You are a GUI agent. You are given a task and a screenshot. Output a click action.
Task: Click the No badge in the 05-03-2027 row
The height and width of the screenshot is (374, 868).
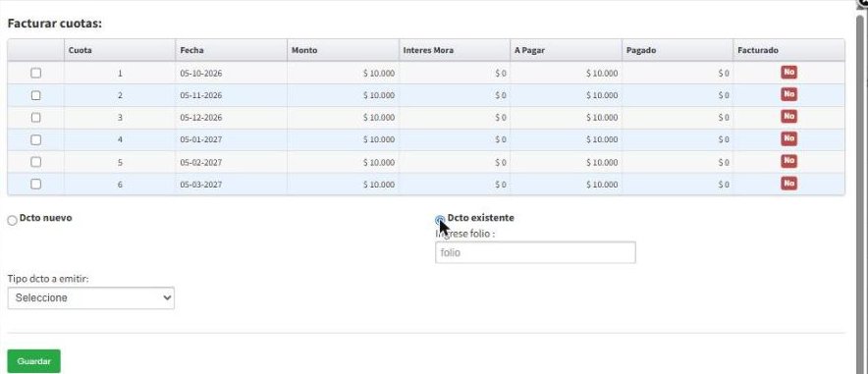pyautogui.click(x=788, y=183)
